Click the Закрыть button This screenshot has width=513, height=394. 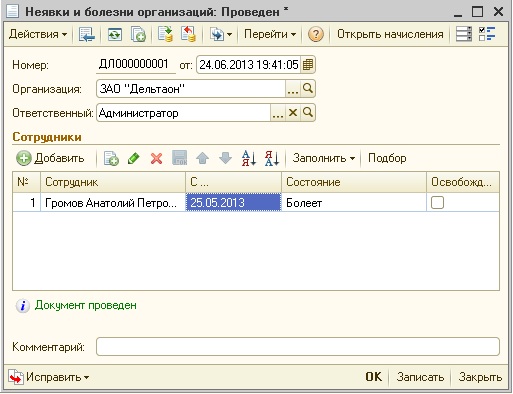click(x=480, y=377)
